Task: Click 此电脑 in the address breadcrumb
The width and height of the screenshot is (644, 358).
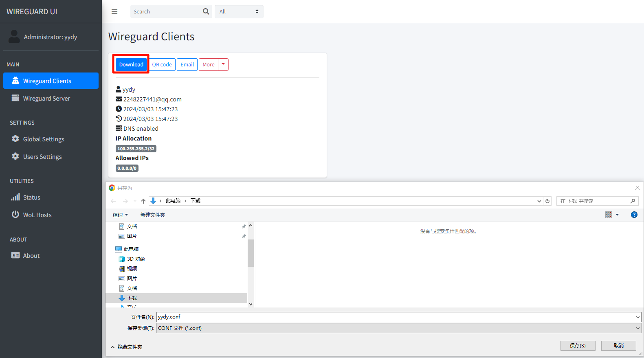Action: click(x=173, y=201)
